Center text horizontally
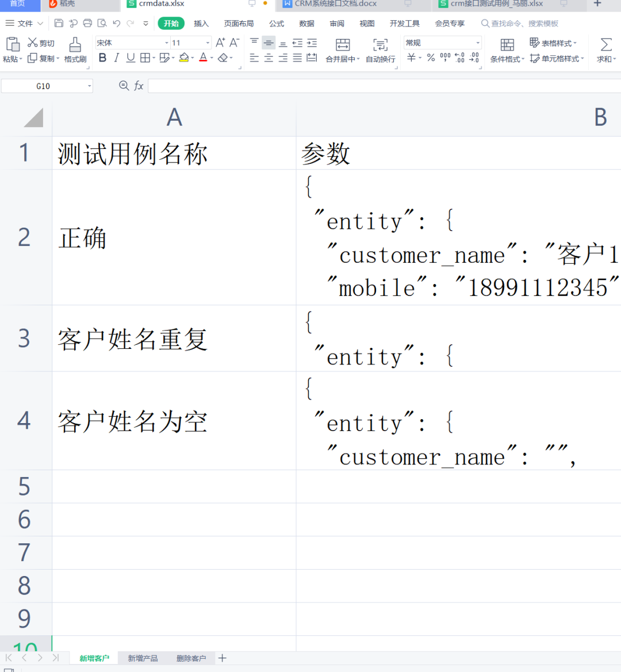621x672 pixels. point(269,58)
